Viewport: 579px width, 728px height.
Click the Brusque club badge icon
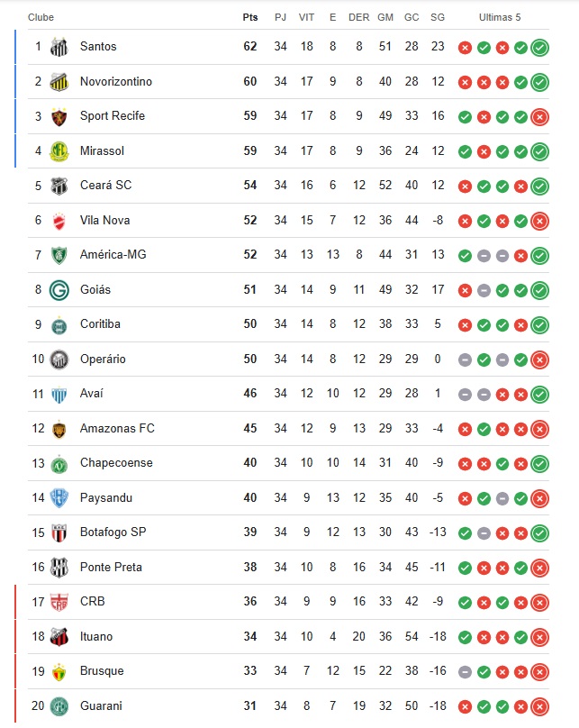point(59,672)
